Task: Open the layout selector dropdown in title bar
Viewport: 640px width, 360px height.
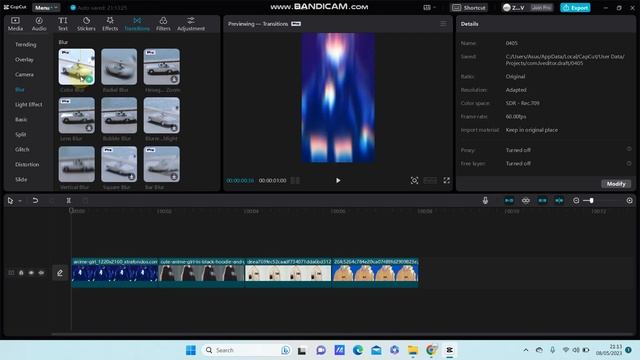Action: pyautogui.click(x=429, y=7)
